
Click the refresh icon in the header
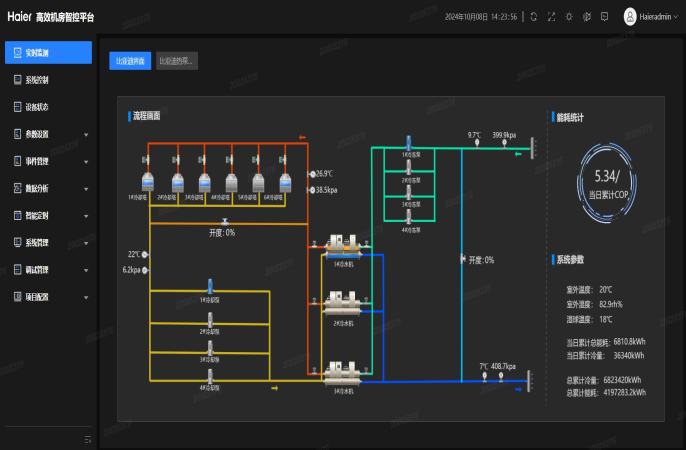(533, 17)
